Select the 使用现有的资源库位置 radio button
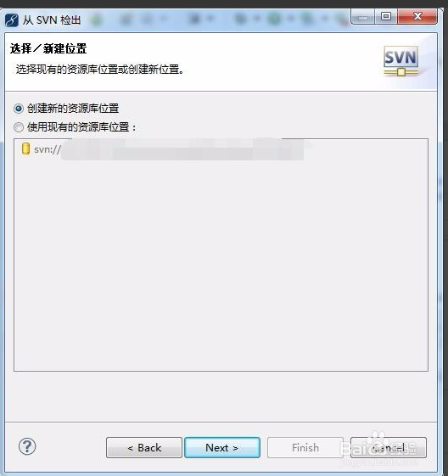Viewport: 448px width, 476px height. pyautogui.click(x=19, y=127)
